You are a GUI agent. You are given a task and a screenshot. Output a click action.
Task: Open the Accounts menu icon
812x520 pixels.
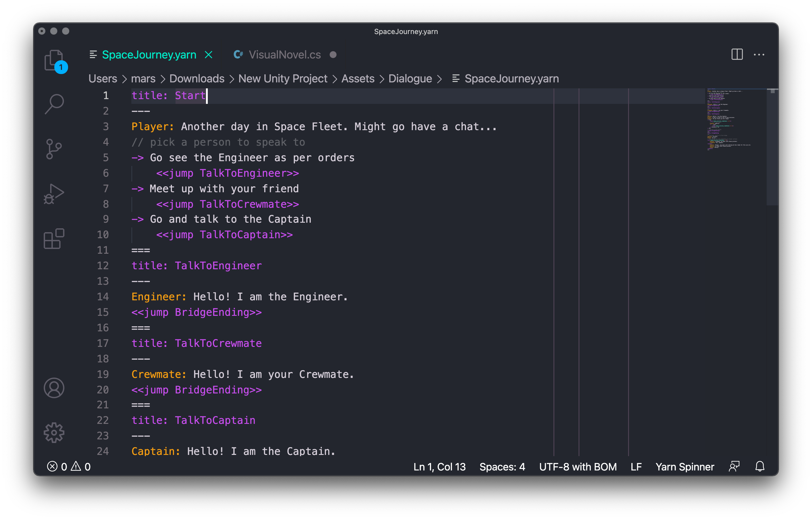(54, 388)
